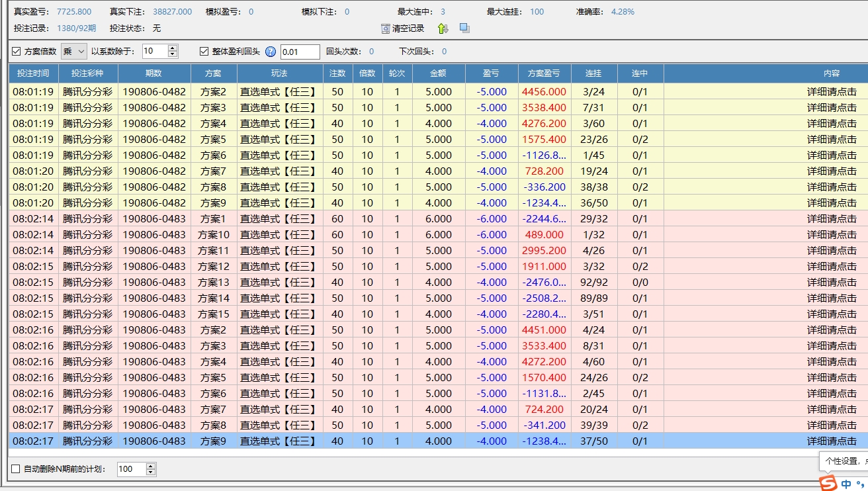The height and width of the screenshot is (491, 868).
Task: Select the 方案11 cell
Action: pos(214,251)
